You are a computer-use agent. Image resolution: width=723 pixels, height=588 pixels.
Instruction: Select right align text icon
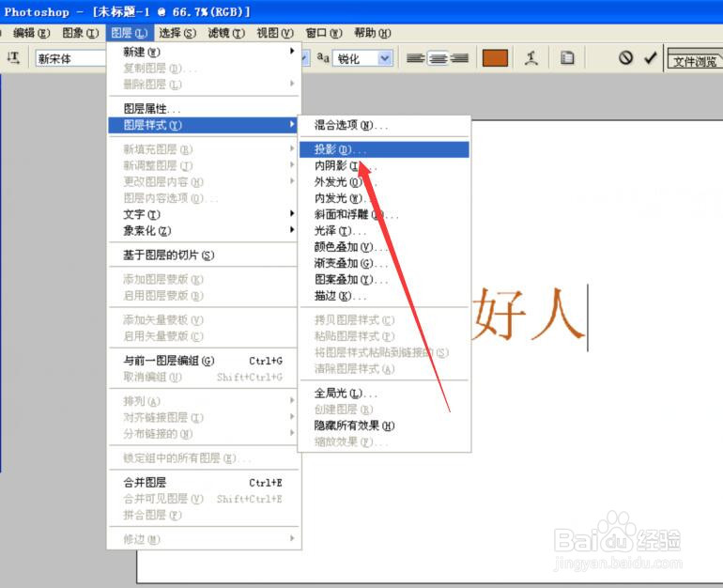pos(459,58)
